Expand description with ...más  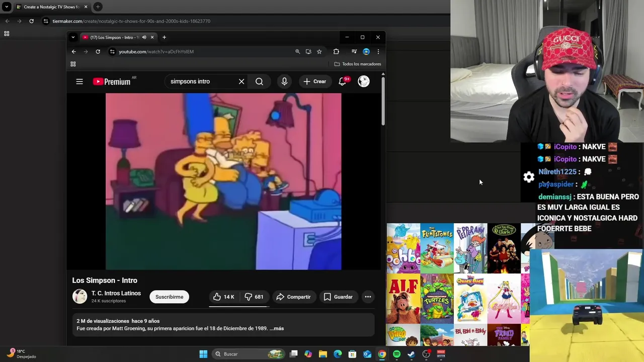click(x=277, y=328)
